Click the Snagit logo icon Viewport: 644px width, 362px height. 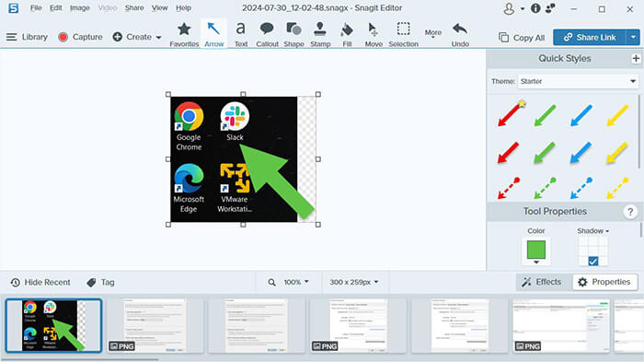point(13,7)
